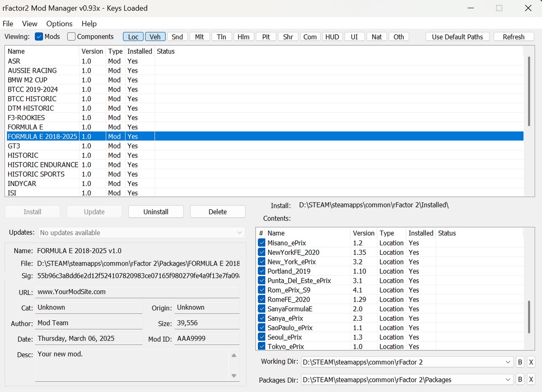Screen dimensions: 542x392
Task: Click the Desc box down arrow
Action: click(x=234, y=376)
